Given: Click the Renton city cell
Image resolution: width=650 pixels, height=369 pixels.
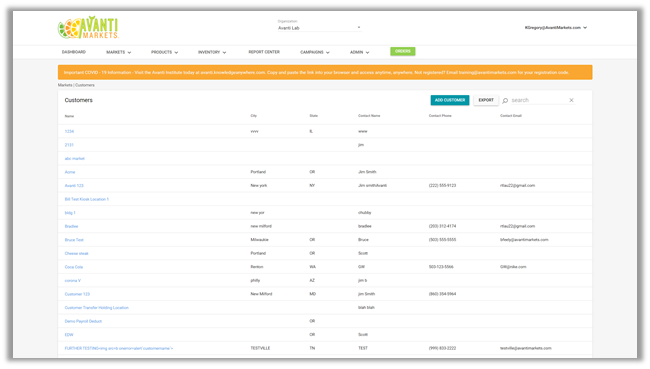Looking at the screenshot, I should click(257, 267).
